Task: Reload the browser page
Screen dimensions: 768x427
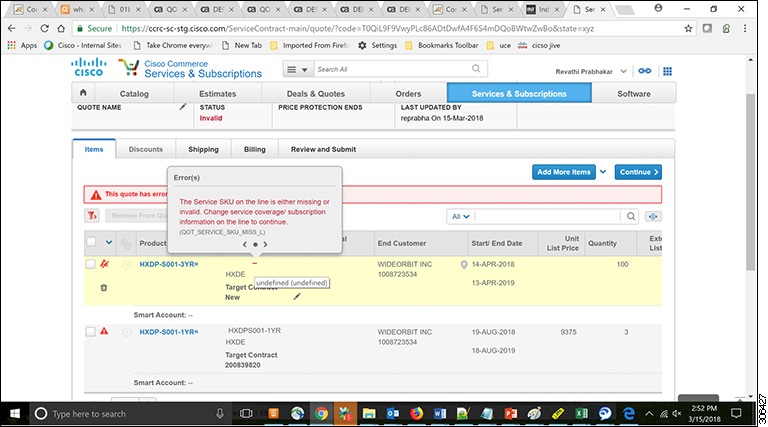Action: pos(45,28)
